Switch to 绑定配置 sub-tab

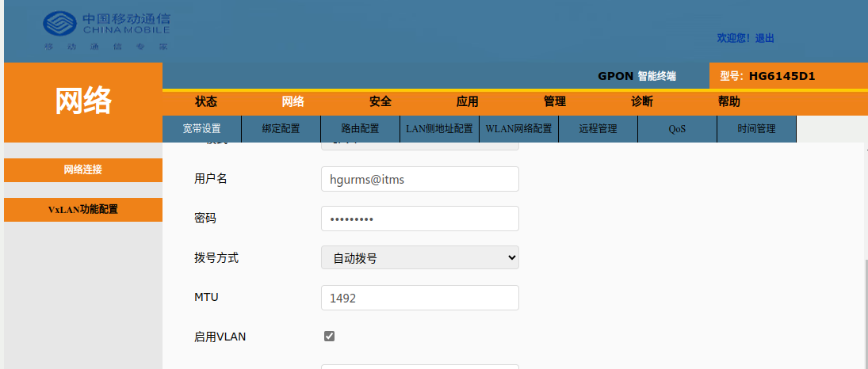tap(281, 129)
